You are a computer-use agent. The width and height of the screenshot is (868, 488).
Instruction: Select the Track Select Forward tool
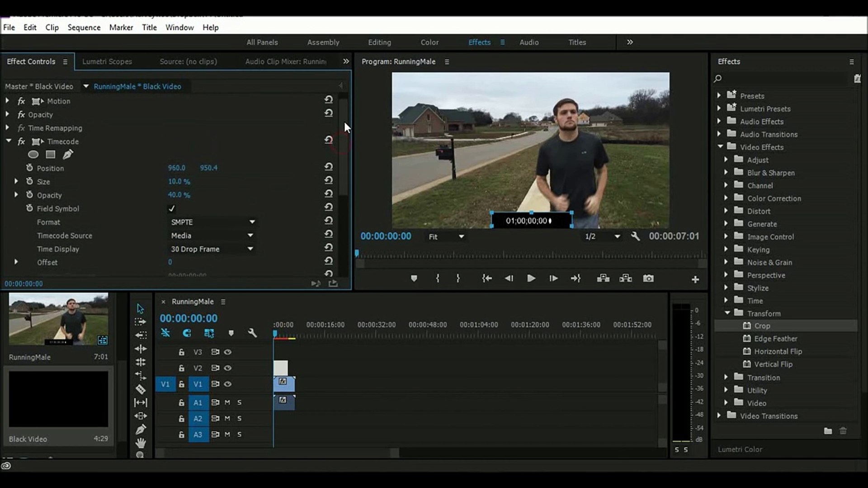141,322
